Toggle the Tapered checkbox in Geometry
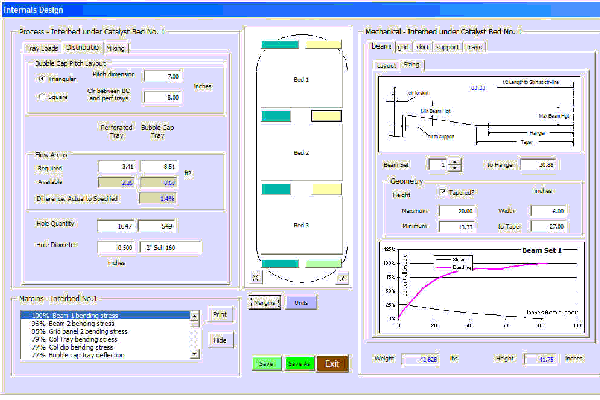 click(x=444, y=191)
